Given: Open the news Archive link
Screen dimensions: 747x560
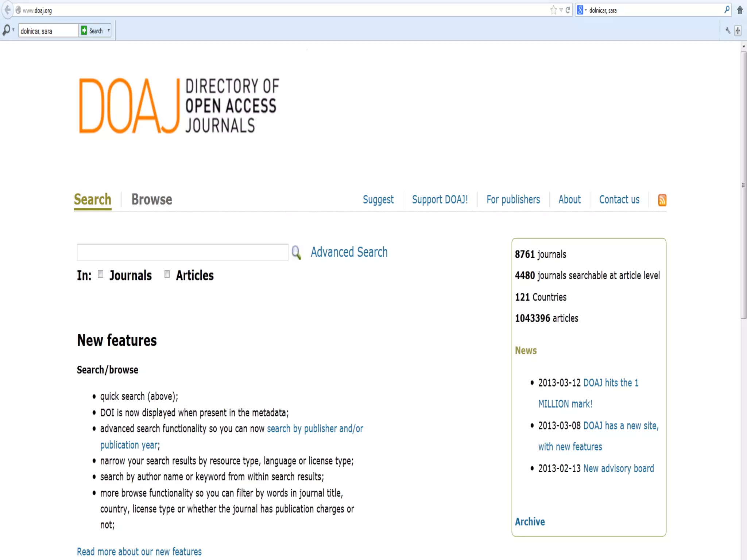Looking at the screenshot, I should click(530, 522).
